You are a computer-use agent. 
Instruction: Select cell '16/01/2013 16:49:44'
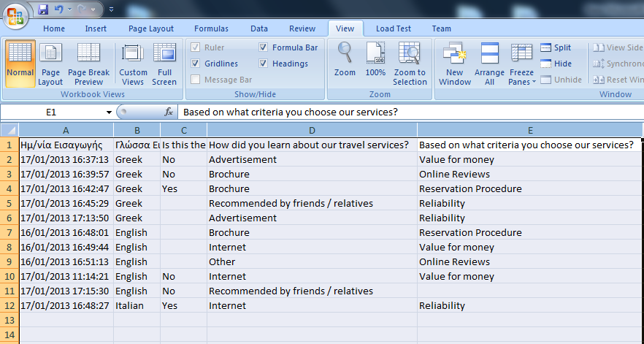pyautogui.click(x=66, y=248)
